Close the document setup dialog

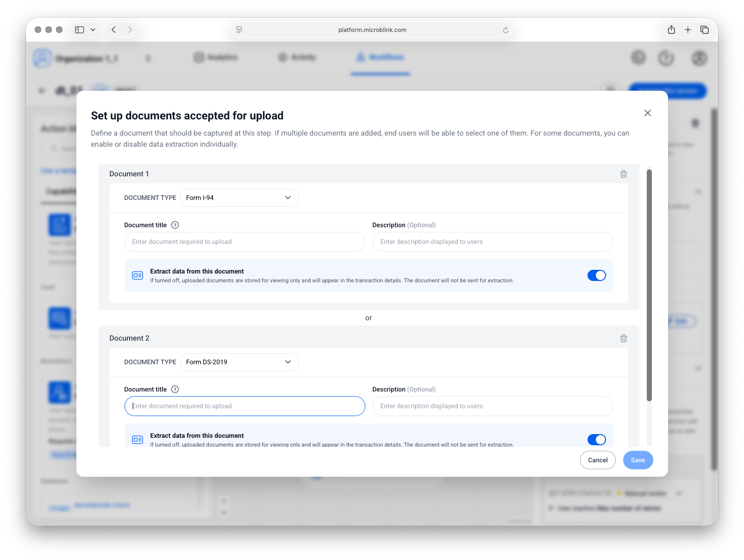[647, 113]
